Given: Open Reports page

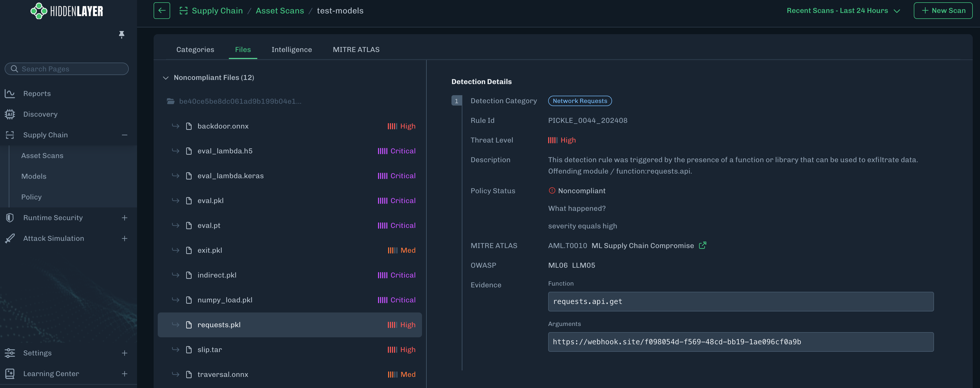Looking at the screenshot, I should (37, 94).
